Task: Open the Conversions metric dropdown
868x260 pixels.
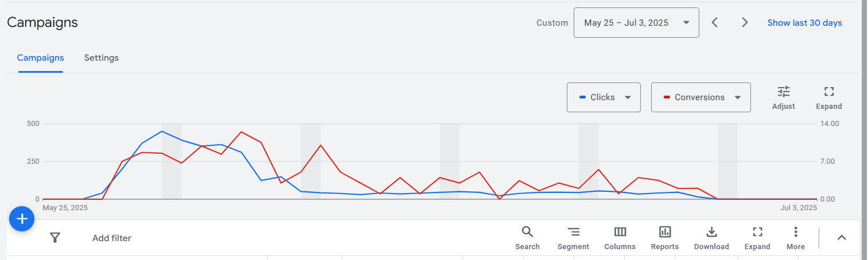Action: coord(700,97)
